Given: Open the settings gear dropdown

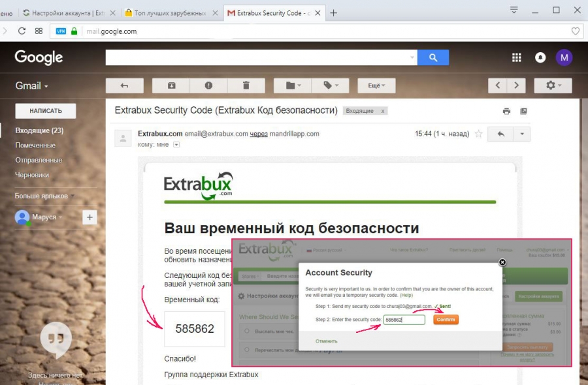Looking at the screenshot, I should pyautogui.click(x=553, y=85).
